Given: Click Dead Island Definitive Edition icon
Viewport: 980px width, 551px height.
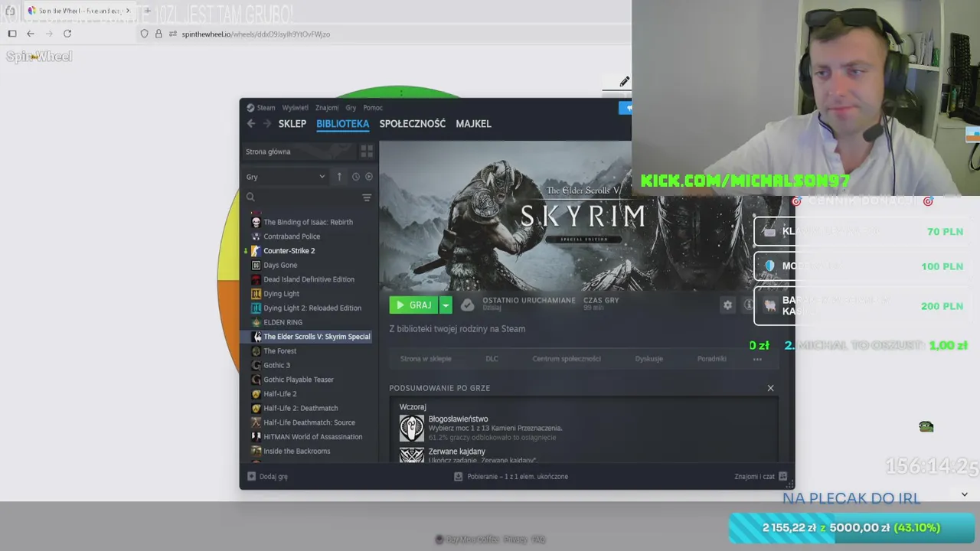Looking at the screenshot, I should [256, 279].
